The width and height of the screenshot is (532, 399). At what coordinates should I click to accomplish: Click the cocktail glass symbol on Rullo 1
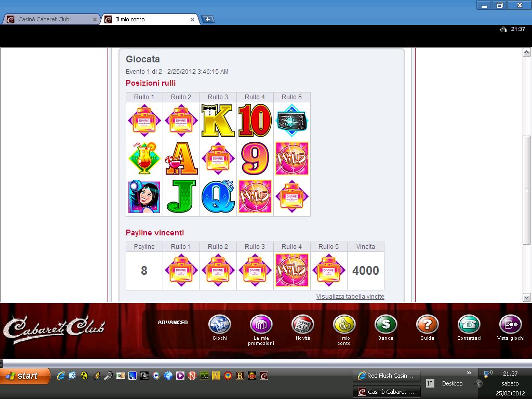point(144,158)
